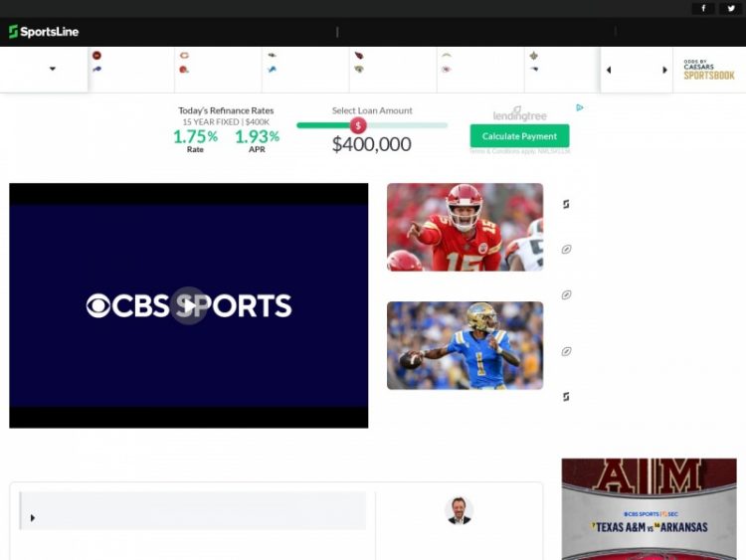Open the scoreboard league dropdown arrow
Screen dimensions: 746x560
53,70
